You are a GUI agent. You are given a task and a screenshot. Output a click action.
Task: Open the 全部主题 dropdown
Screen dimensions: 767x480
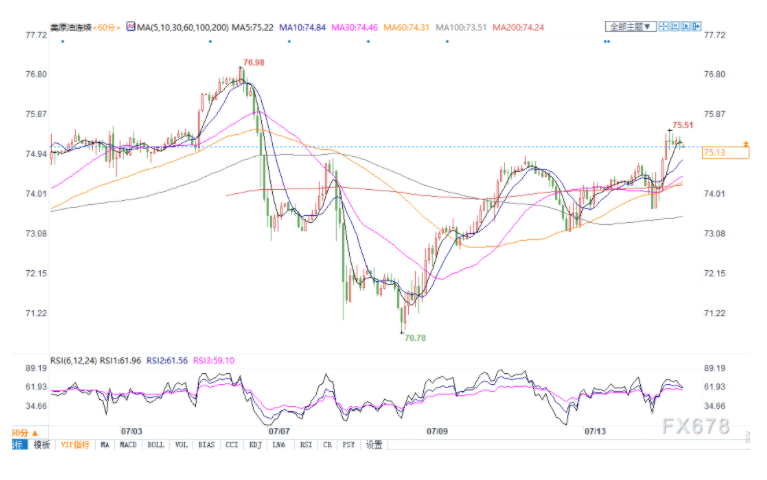tap(631, 26)
